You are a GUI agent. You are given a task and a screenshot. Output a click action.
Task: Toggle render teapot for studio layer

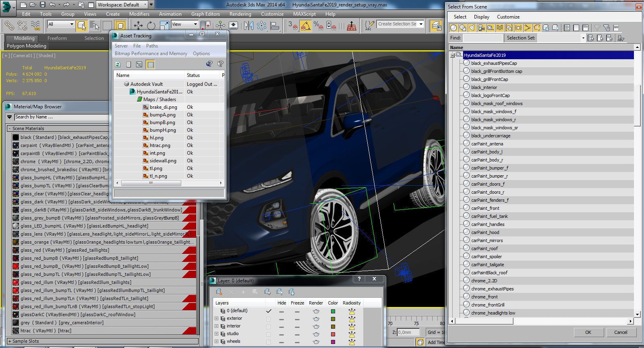click(316, 334)
